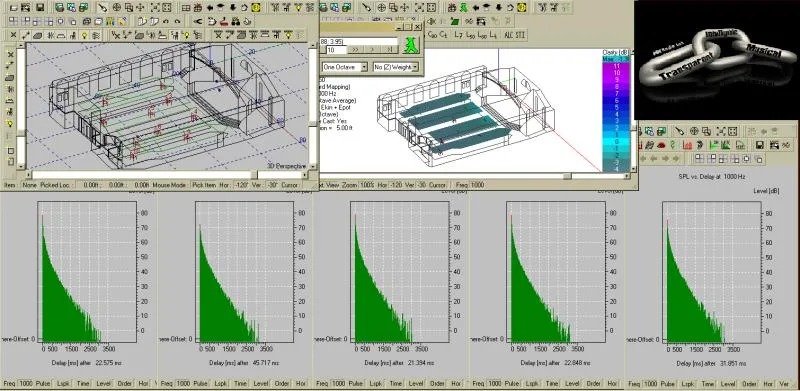Click Lspk in second graph's status bar
The width and height of the screenshot is (800, 391).
[x=220, y=383]
